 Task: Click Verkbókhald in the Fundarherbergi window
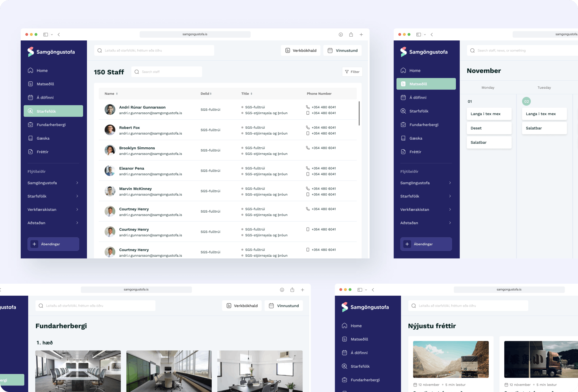[x=242, y=306]
